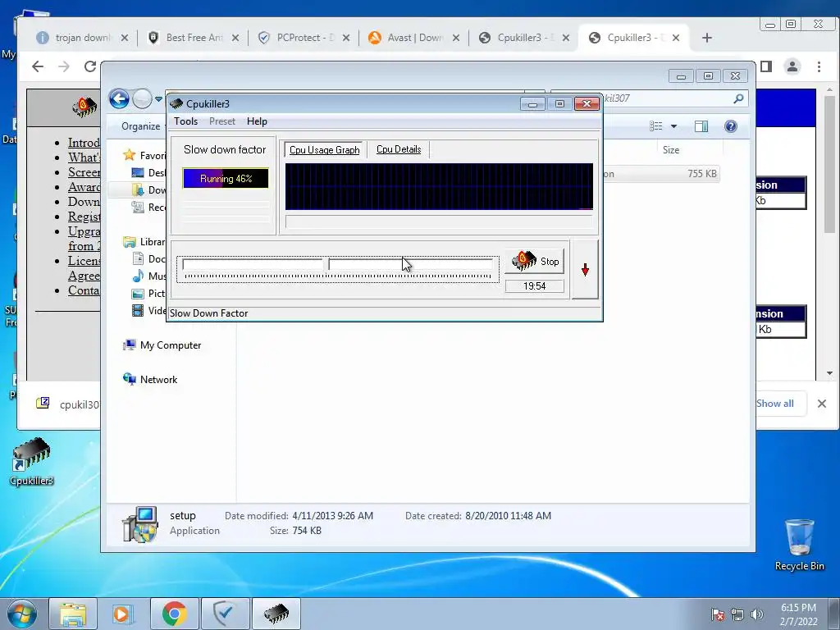Open Chrome's three-dot menu
840x630 pixels.
coord(819,66)
